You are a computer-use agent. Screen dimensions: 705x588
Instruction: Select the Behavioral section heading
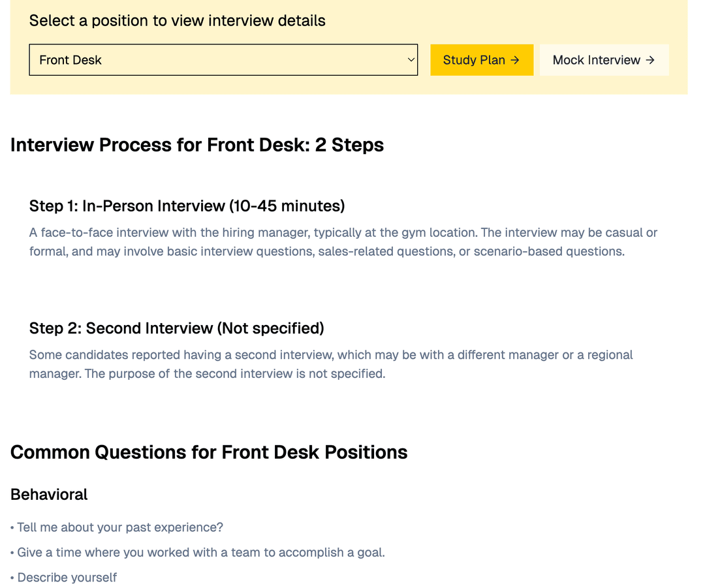49,495
